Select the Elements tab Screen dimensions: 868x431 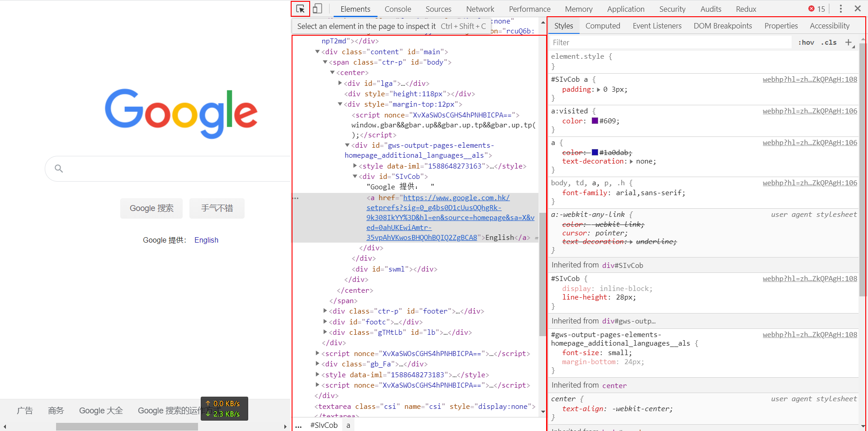[x=355, y=9]
